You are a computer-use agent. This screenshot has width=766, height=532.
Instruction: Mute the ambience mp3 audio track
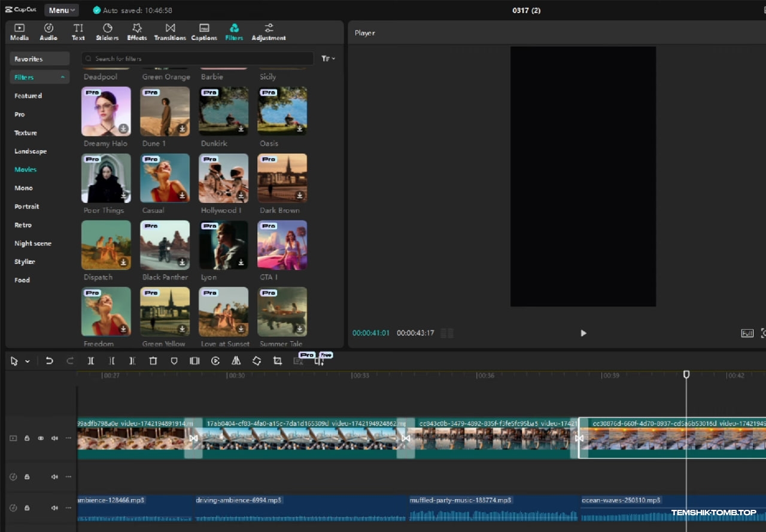click(54, 508)
